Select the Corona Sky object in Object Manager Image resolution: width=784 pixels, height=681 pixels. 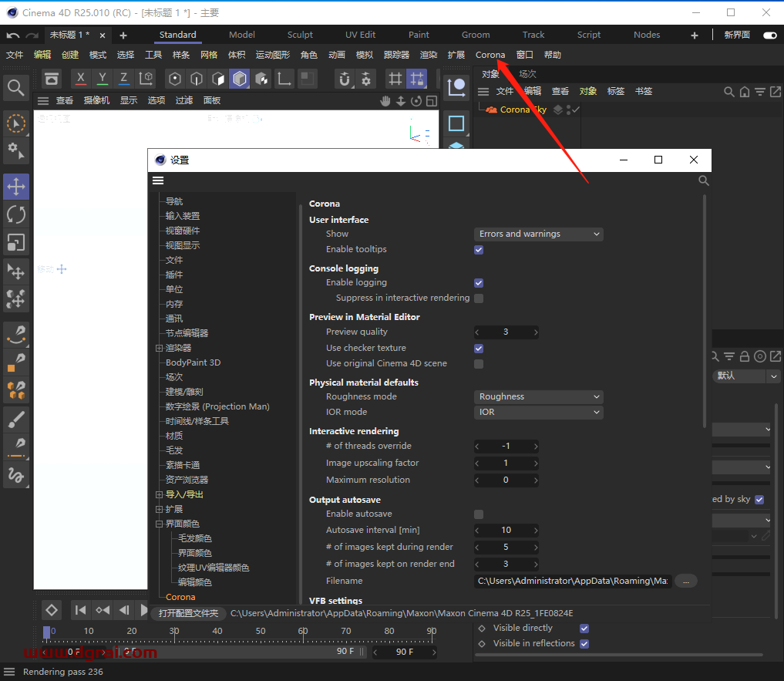click(x=518, y=109)
